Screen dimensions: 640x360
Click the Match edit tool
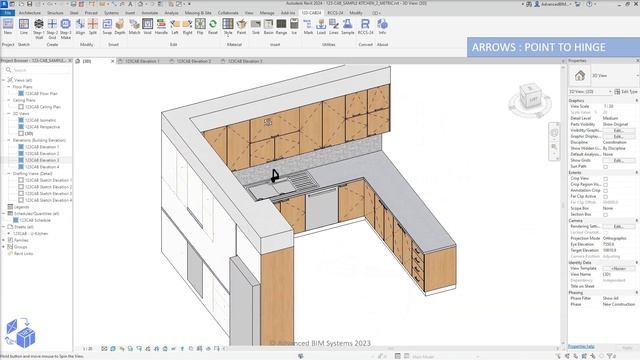tap(134, 27)
